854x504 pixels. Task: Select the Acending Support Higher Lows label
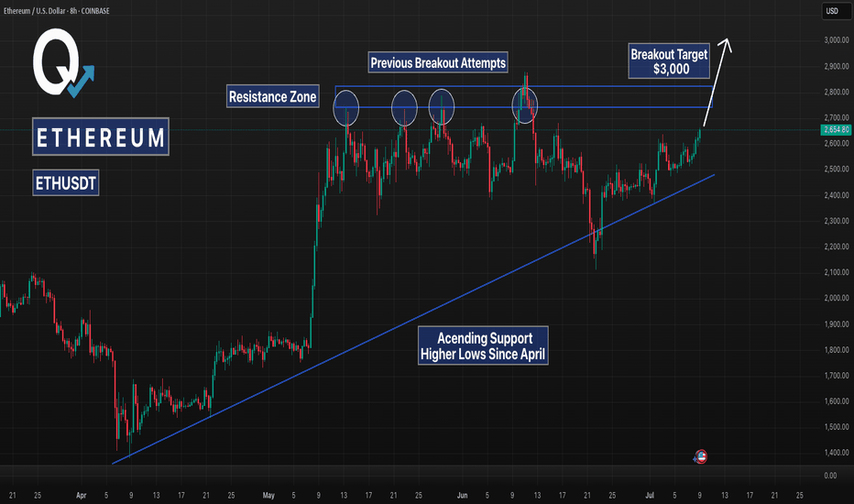pos(483,346)
